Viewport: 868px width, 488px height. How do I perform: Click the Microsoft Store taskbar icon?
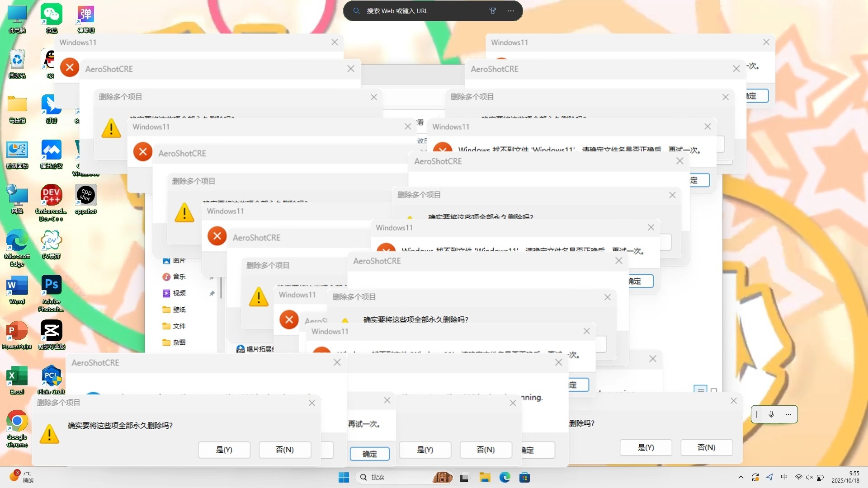pyautogui.click(x=524, y=478)
